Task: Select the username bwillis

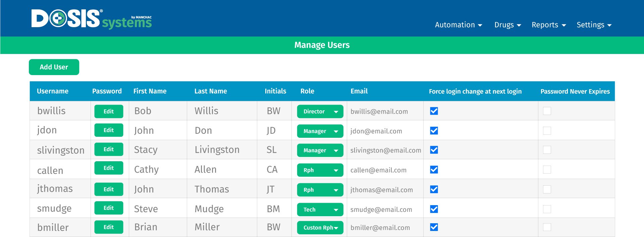Action: point(51,111)
